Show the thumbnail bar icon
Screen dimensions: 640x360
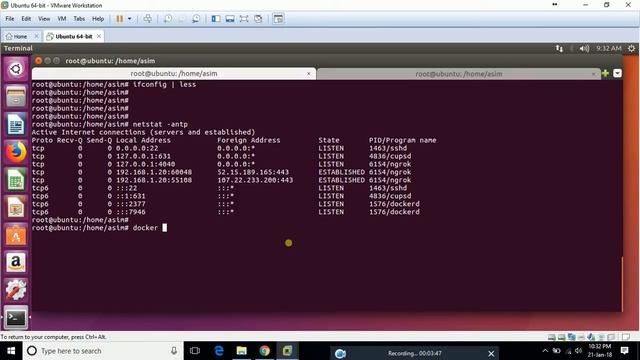pyautogui.click(x=230, y=19)
